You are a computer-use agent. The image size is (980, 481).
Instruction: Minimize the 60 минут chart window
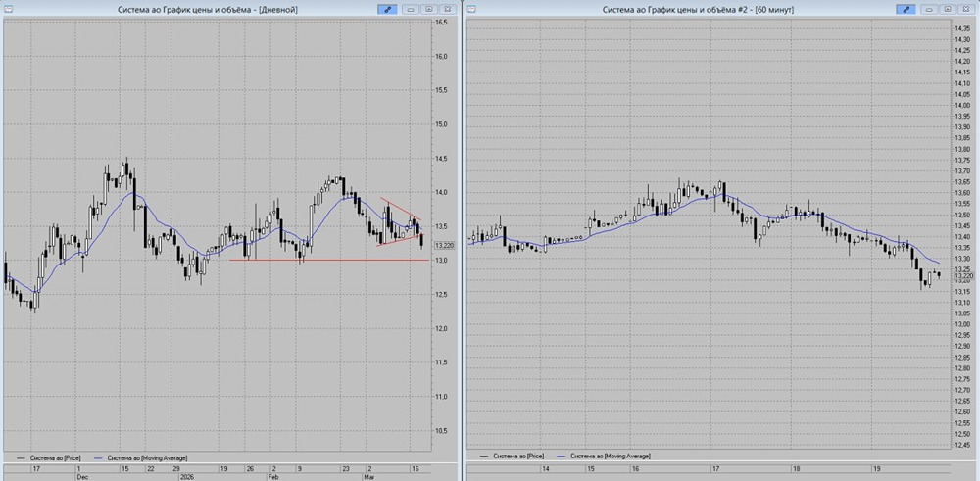(929, 10)
